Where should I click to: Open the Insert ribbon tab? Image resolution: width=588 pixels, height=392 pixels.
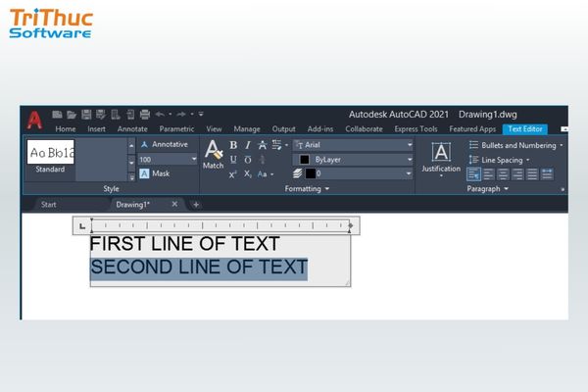(x=96, y=129)
